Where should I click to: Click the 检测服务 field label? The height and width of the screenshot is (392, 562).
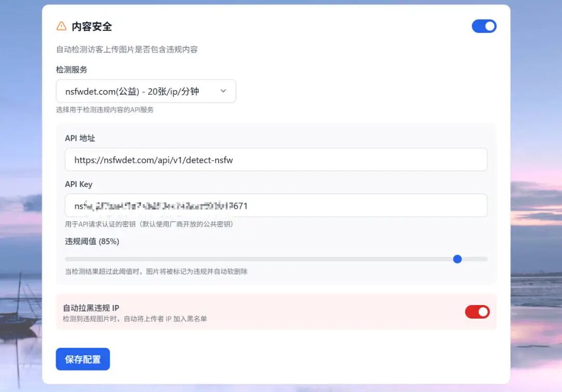pos(71,69)
